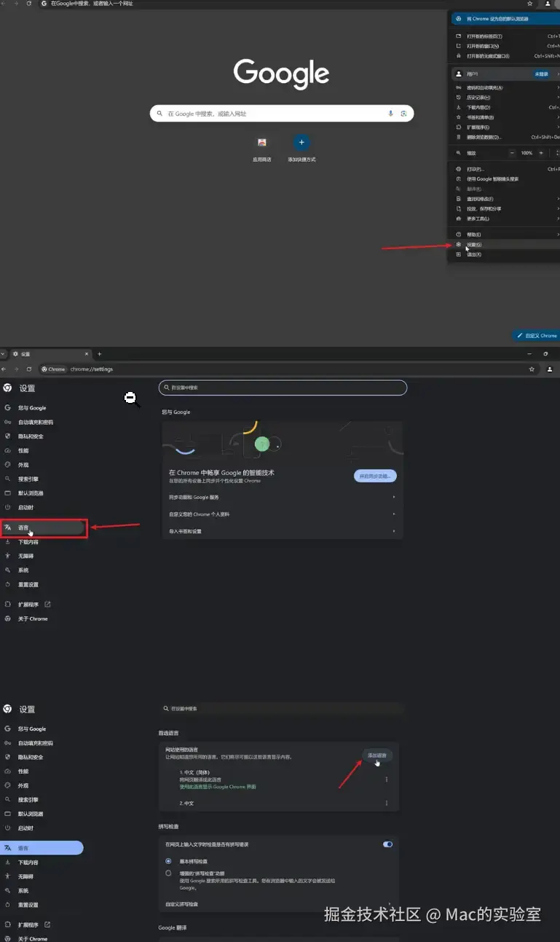Select the 基本拼写检查 radio button
Viewport: 560px width, 942px height.
tap(169, 861)
